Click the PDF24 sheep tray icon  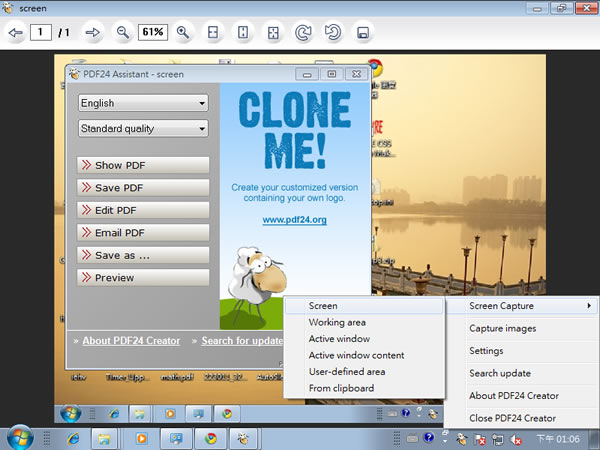click(x=461, y=439)
